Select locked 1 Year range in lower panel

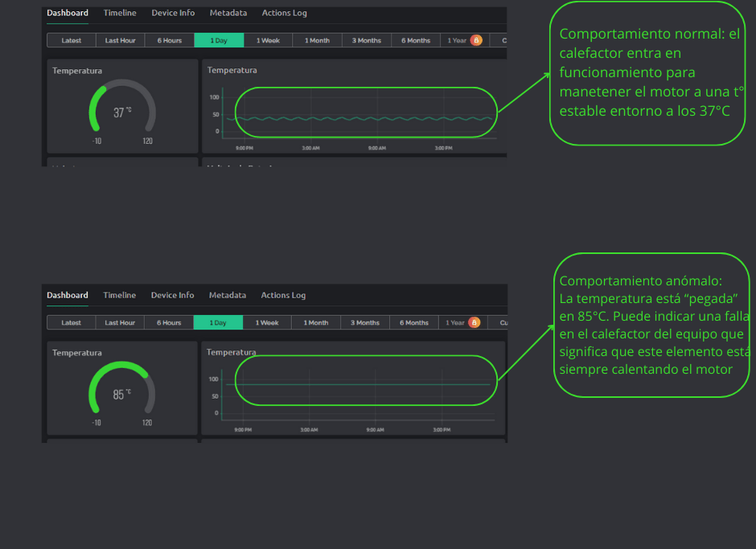click(463, 322)
